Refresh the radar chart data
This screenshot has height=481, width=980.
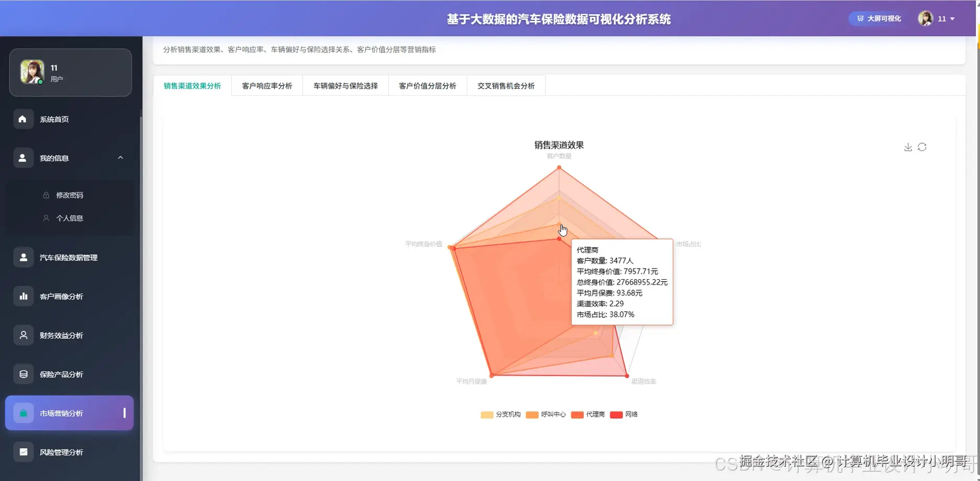pyautogui.click(x=922, y=147)
